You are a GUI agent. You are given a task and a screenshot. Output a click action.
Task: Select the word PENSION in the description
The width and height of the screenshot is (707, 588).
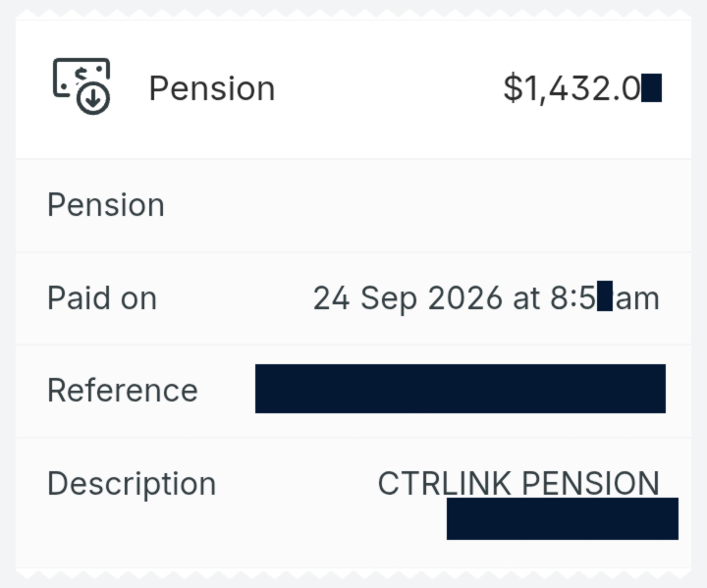[x=591, y=483]
